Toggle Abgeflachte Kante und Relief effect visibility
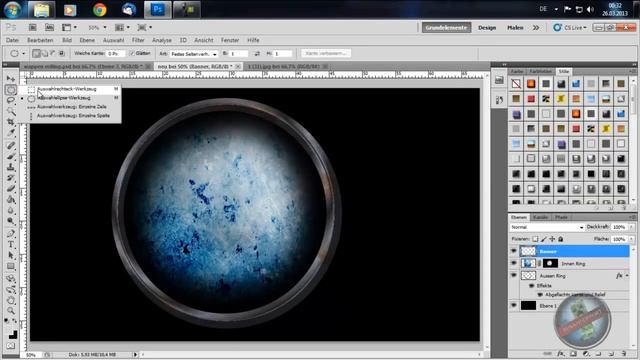640x360 pixels. [540, 294]
